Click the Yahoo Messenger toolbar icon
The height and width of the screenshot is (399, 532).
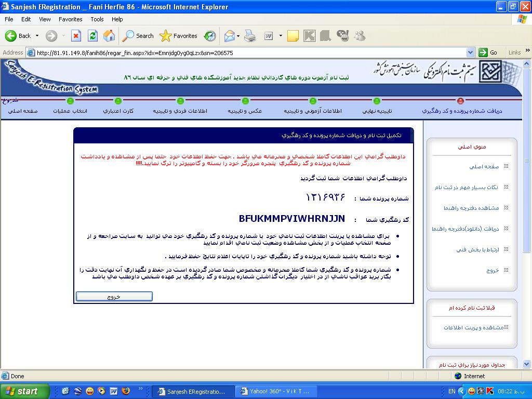point(343,36)
